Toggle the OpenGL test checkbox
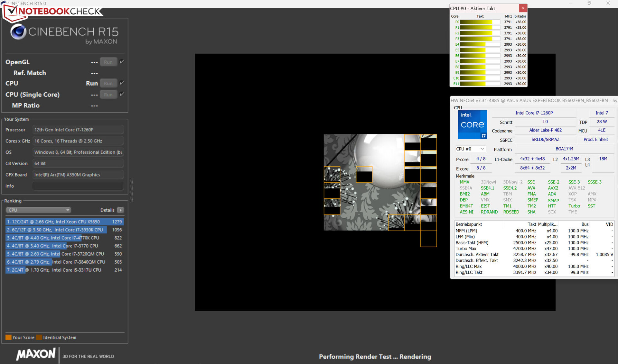Image resolution: width=618 pixels, height=364 pixels. [x=122, y=62]
